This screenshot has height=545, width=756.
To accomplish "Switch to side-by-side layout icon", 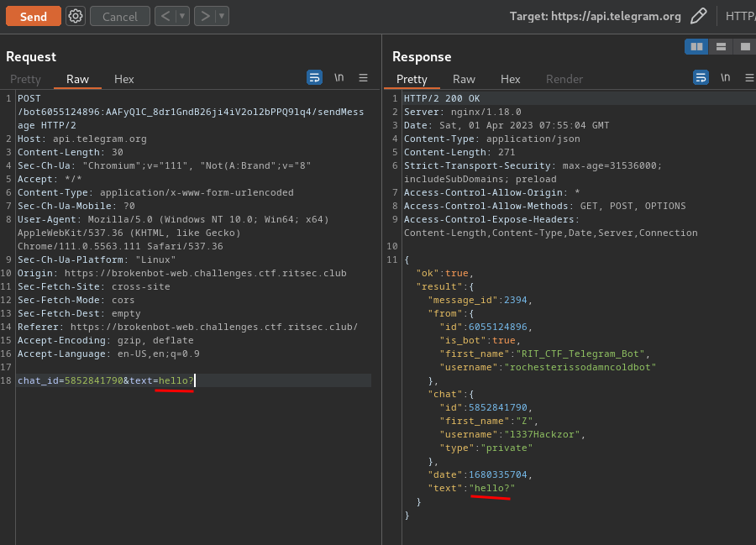I will tap(696, 47).
